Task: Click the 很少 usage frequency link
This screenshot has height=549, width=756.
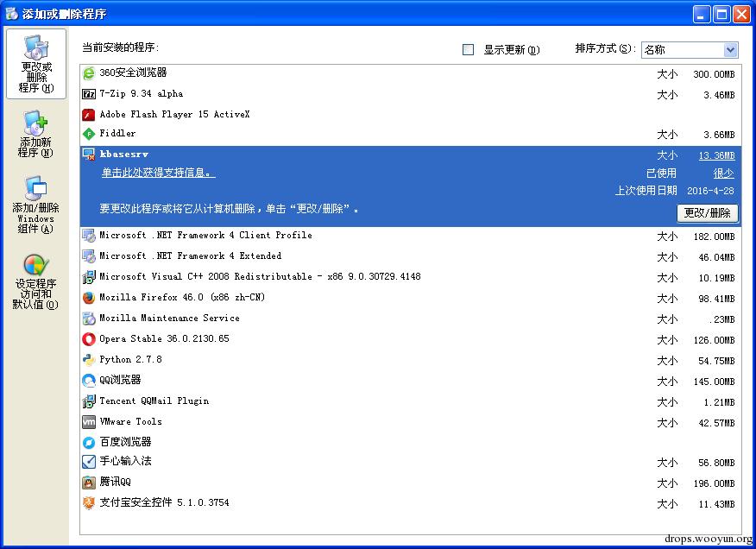Action: click(x=724, y=174)
